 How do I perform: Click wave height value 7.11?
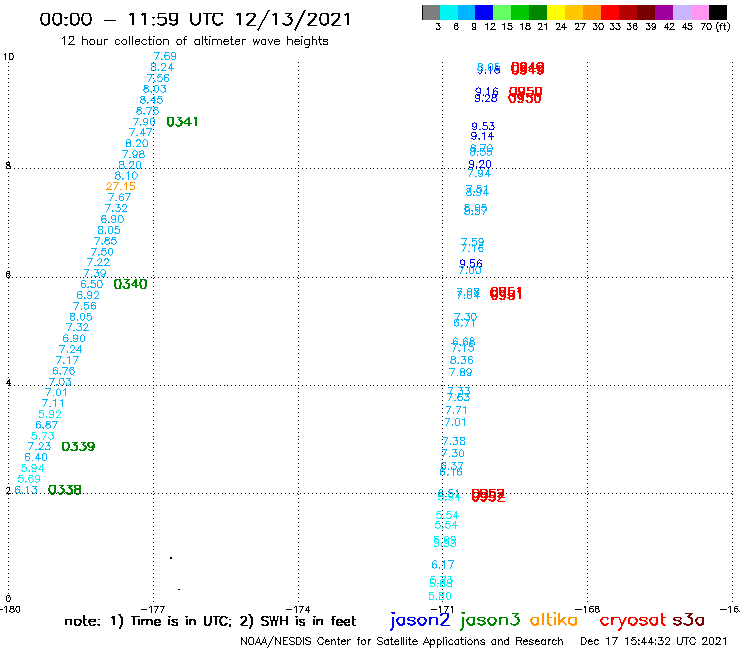tap(53, 404)
